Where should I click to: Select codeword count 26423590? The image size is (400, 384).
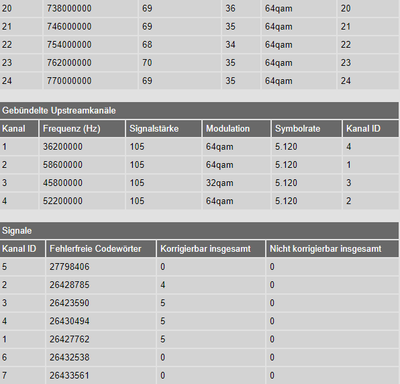point(69,303)
